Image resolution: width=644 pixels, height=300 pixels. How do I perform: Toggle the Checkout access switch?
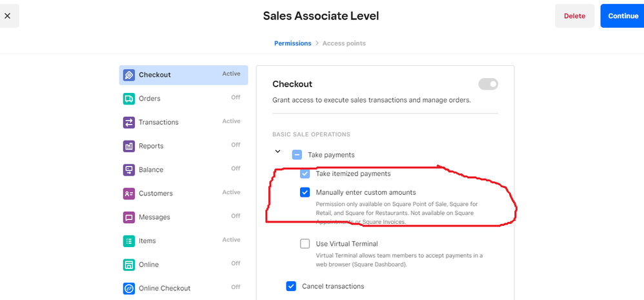pyautogui.click(x=488, y=84)
